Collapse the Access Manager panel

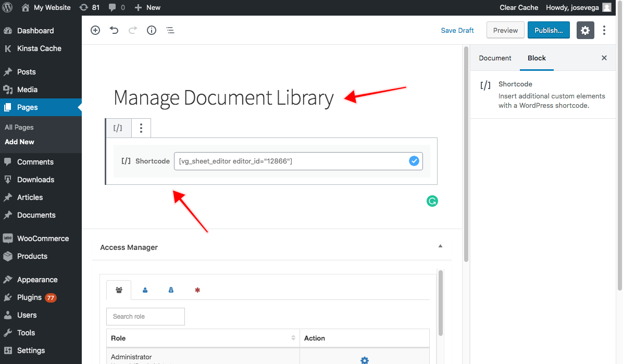[440, 245]
